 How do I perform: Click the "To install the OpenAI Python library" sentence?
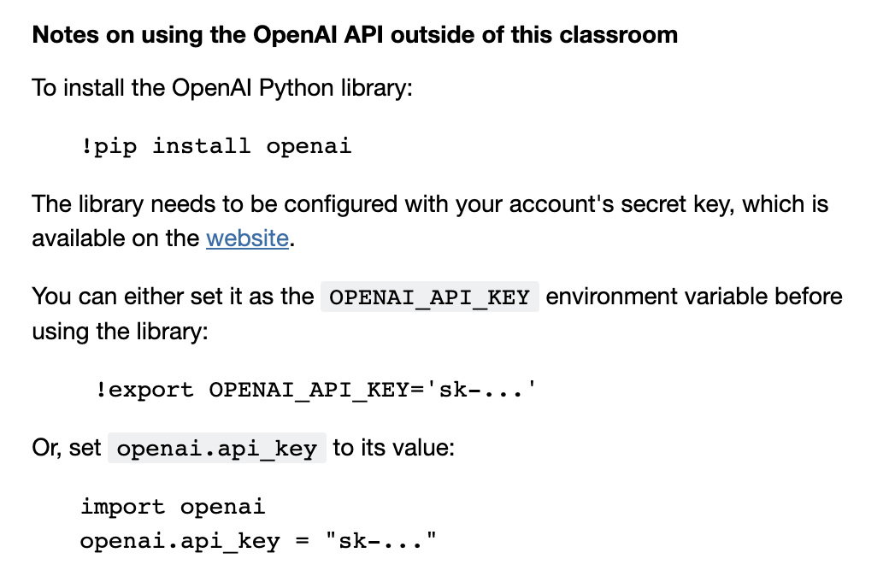pos(221,87)
